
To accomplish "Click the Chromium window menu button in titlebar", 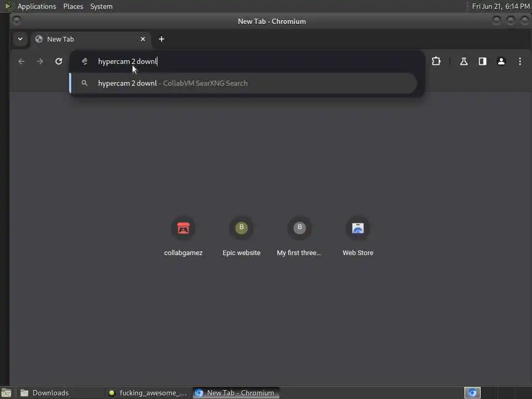I will (17, 21).
